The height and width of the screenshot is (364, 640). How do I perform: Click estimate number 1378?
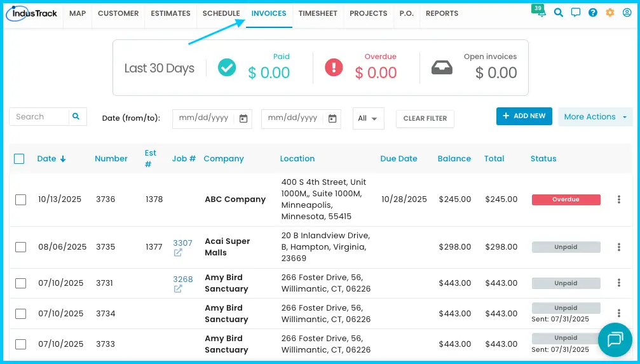click(x=154, y=199)
